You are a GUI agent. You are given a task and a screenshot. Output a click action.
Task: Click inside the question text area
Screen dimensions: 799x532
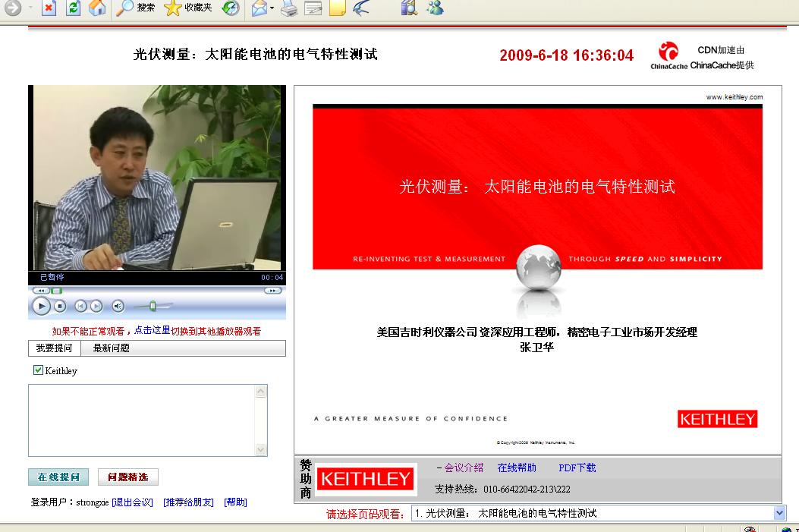pyautogui.click(x=142, y=420)
